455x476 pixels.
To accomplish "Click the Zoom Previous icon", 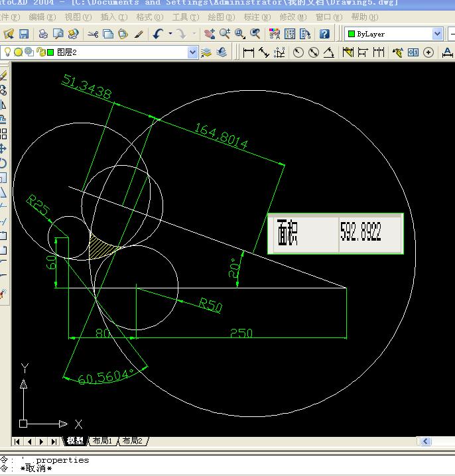I will (255, 34).
